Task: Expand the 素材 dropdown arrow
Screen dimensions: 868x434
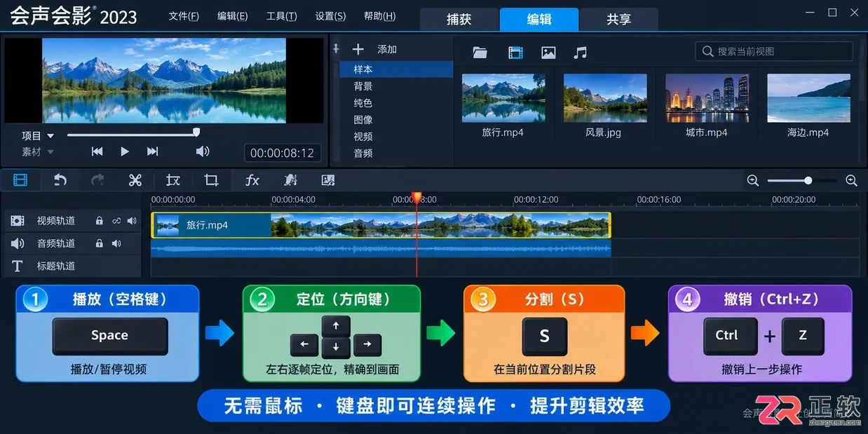Action: (50, 151)
